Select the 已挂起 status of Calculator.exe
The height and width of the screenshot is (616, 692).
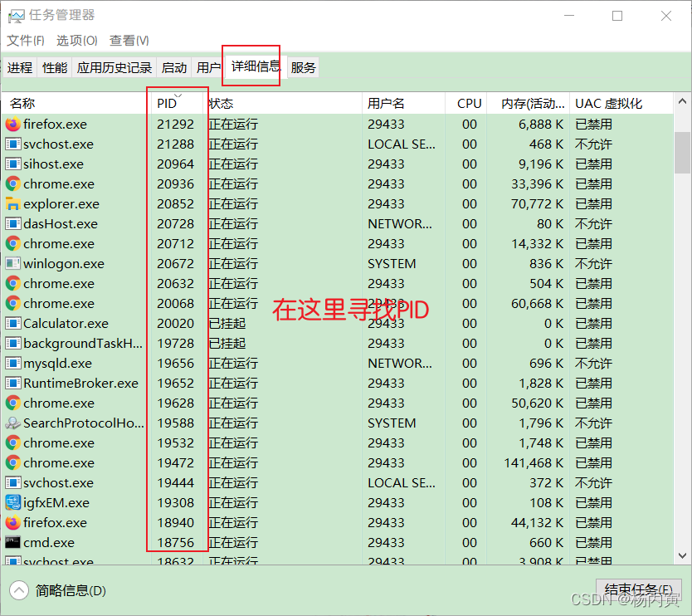point(227,323)
